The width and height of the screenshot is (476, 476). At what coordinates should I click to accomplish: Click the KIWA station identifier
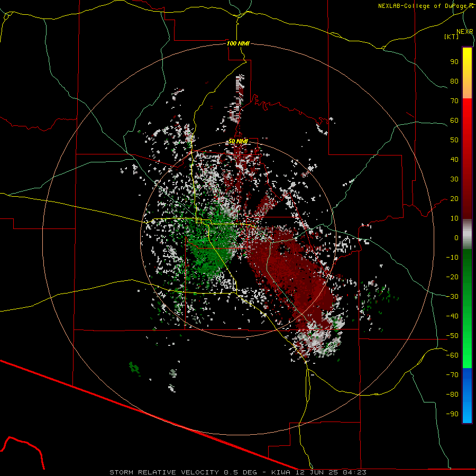pos(281,472)
